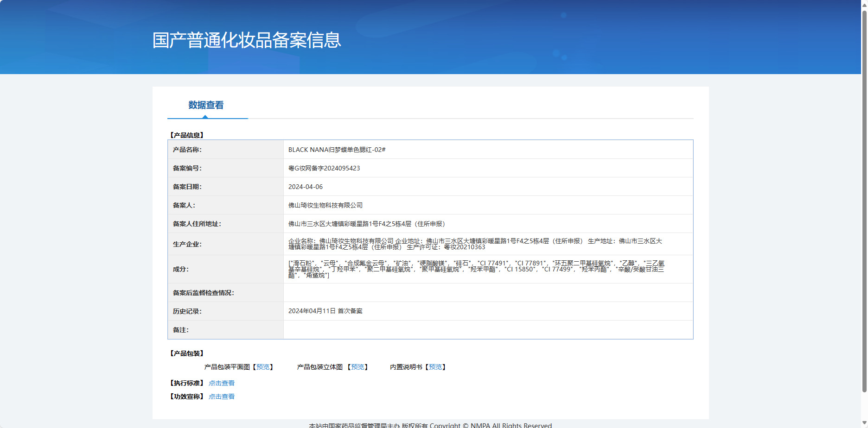
Task: Click the 备案日期 row label
Action: pyautogui.click(x=187, y=187)
